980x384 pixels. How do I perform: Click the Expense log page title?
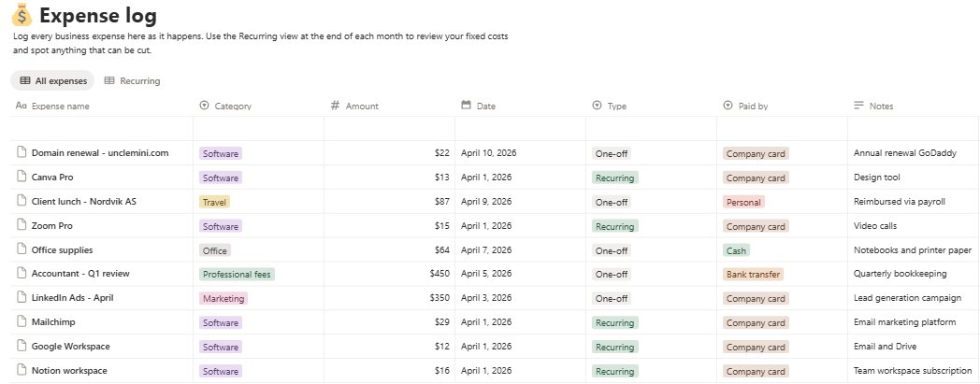pyautogui.click(x=98, y=15)
